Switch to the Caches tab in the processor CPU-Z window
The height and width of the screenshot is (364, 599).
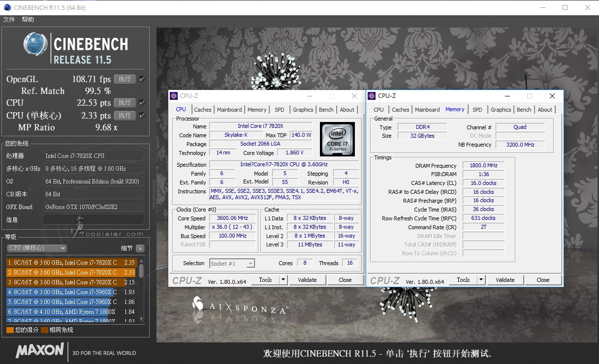(203, 110)
